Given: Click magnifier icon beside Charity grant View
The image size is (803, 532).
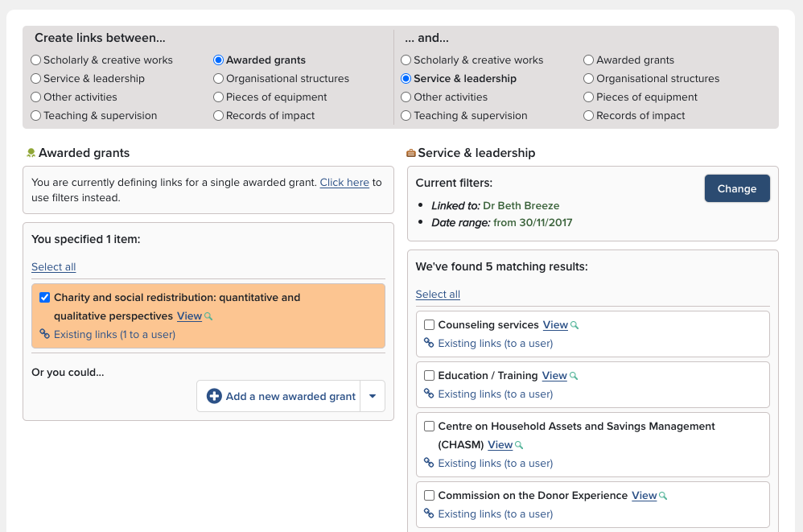Looking at the screenshot, I should point(208,317).
